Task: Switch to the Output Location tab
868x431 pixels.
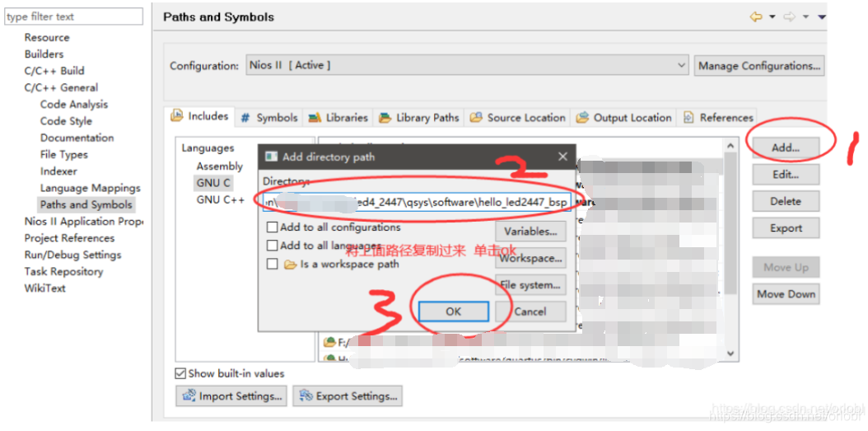Action: point(623,118)
